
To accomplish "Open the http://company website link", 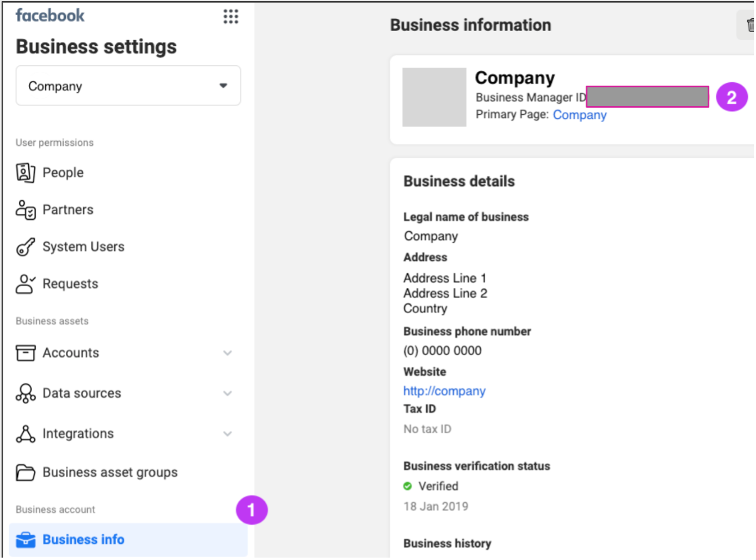I will pyautogui.click(x=444, y=391).
